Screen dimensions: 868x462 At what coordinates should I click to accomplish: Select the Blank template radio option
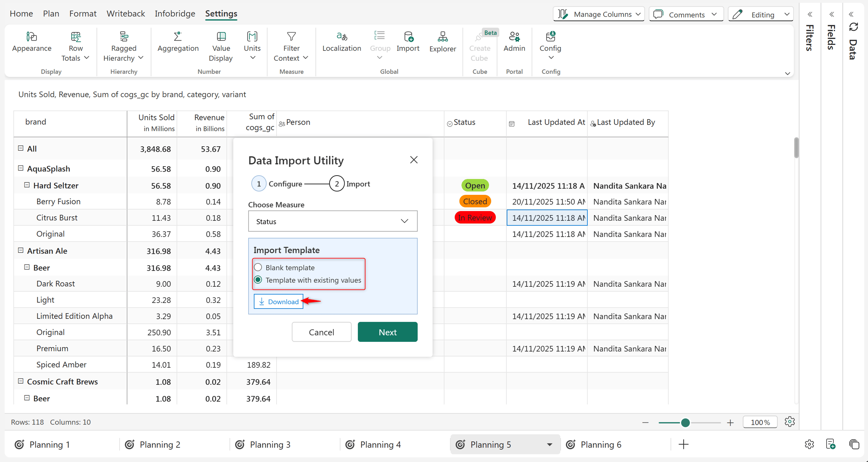click(x=258, y=268)
